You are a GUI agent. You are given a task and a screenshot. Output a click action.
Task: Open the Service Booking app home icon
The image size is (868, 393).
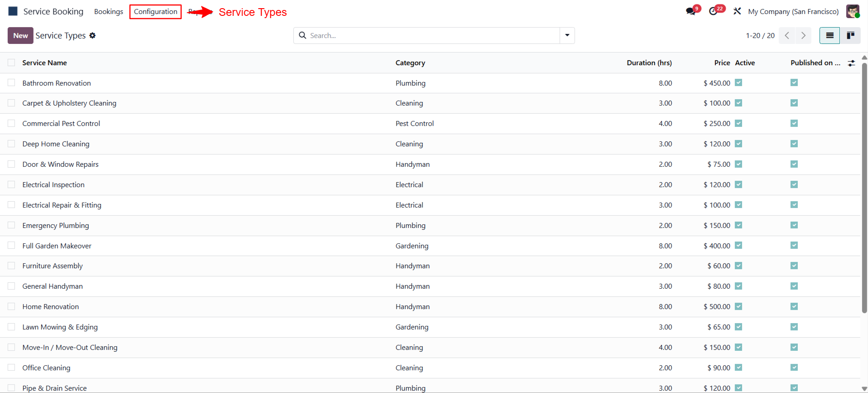click(13, 11)
